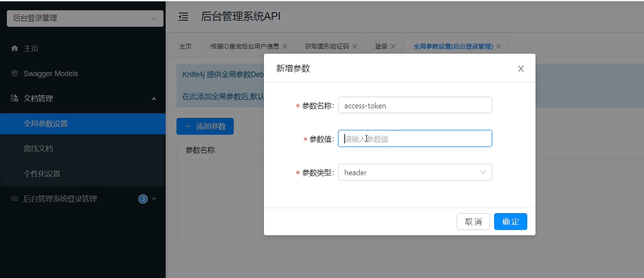Collapse the 文档管理 menu section
Screen dimensions: 644x278
(x=154, y=99)
